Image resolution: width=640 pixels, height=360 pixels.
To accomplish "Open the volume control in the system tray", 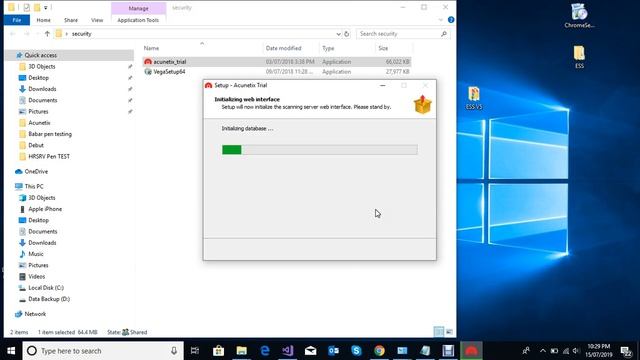I will pyautogui.click(x=576, y=351).
